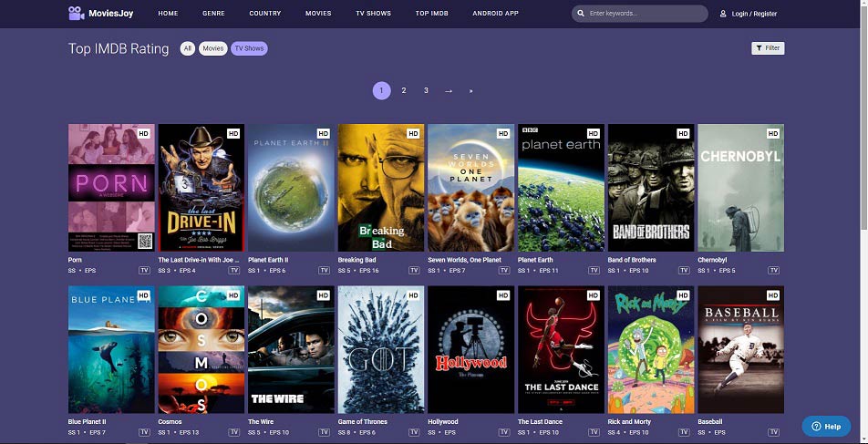Select the All filter pill

coord(187,48)
